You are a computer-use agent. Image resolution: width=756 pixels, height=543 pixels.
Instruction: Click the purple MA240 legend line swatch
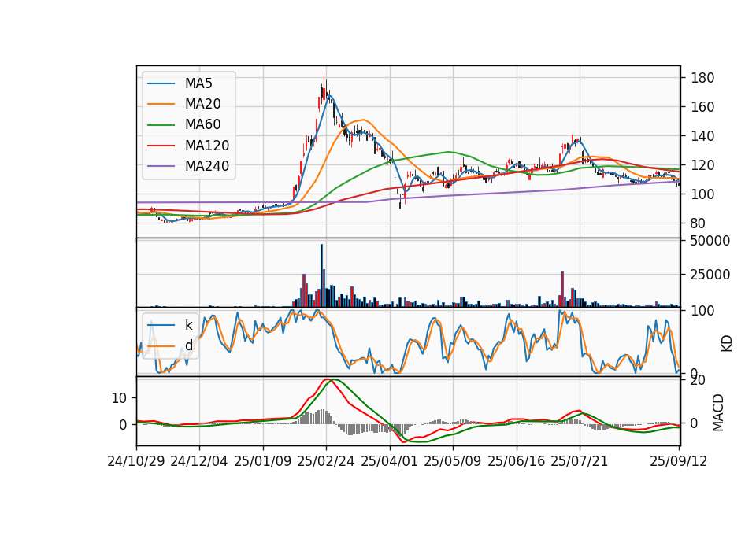(161, 166)
